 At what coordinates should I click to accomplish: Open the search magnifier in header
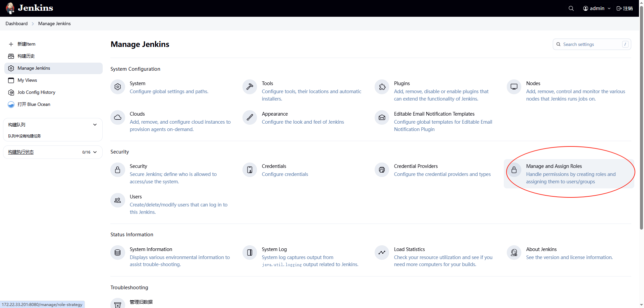pyautogui.click(x=571, y=8)
